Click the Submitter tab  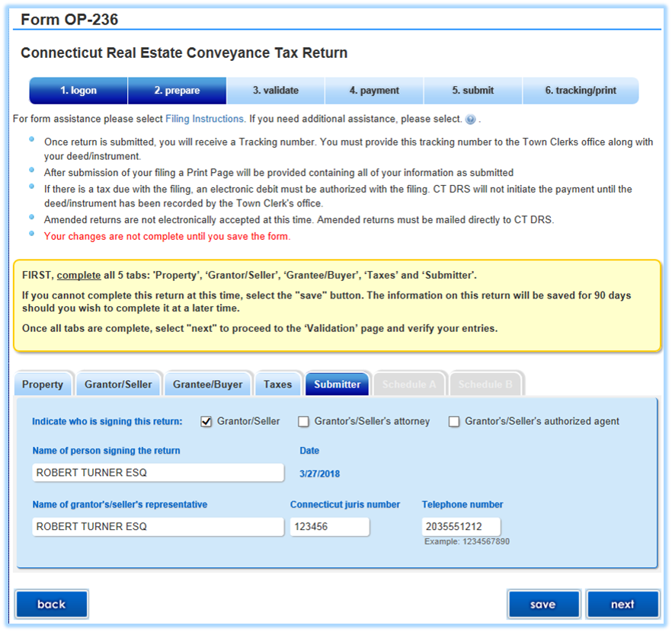[x=337, y=385]
